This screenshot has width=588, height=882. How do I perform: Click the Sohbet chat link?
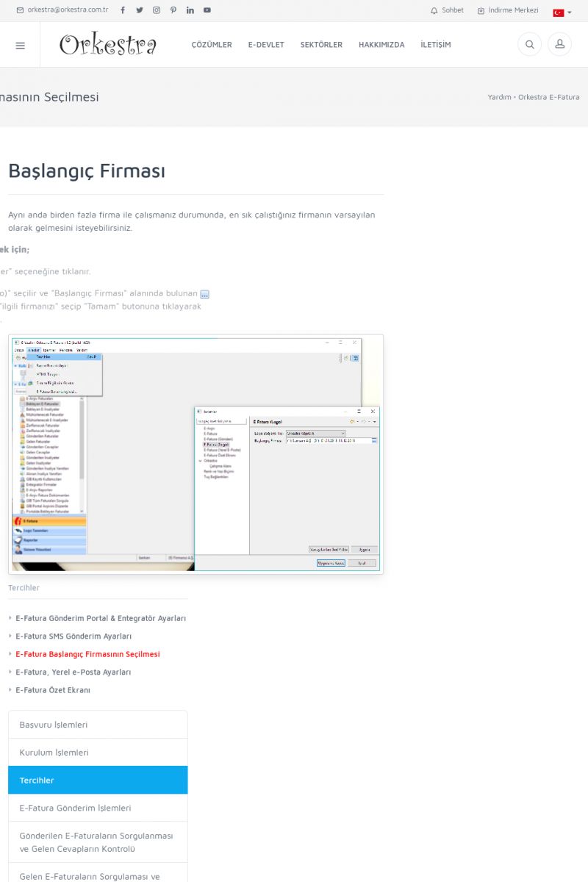tap(447, 10)
